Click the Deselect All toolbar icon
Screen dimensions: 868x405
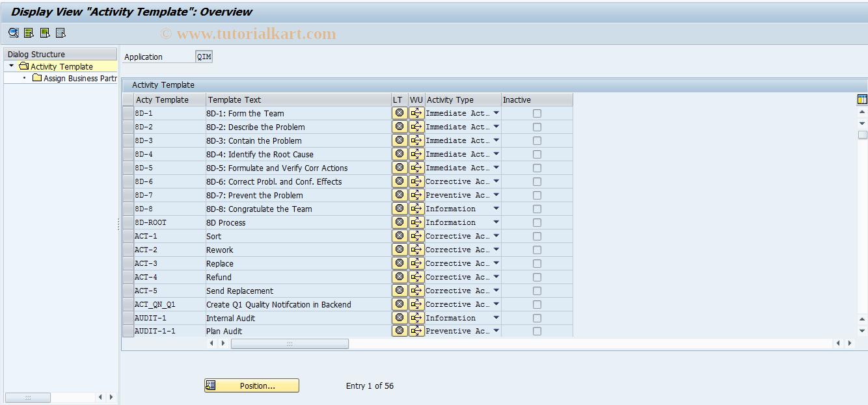(x=61, y=33)
